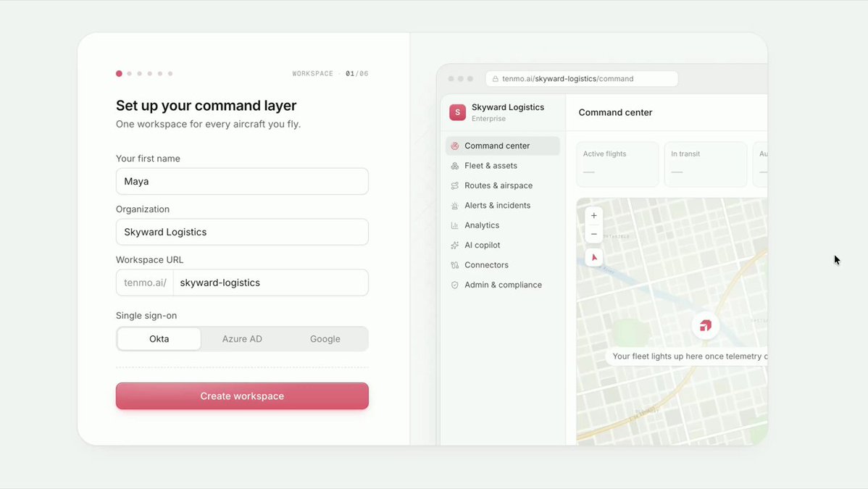Click the preview browser address bar

tap(582, 79)
